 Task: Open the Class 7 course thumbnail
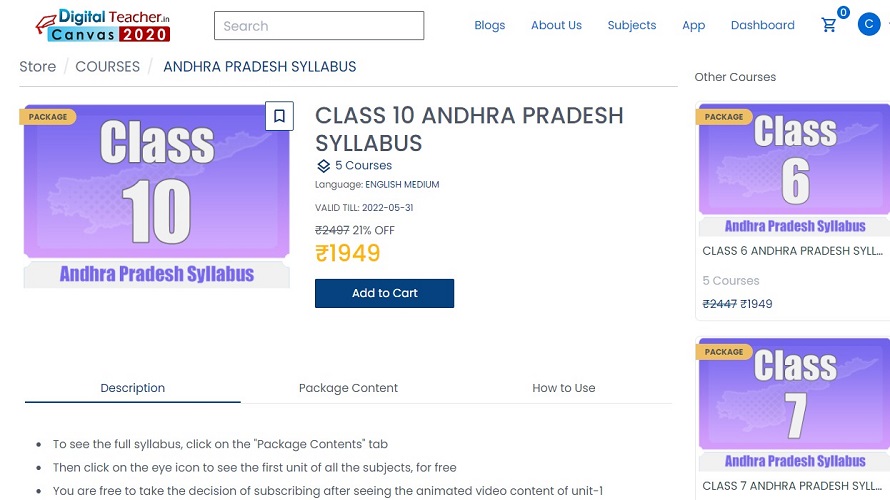pyautogui.click(x=793, y=404)
